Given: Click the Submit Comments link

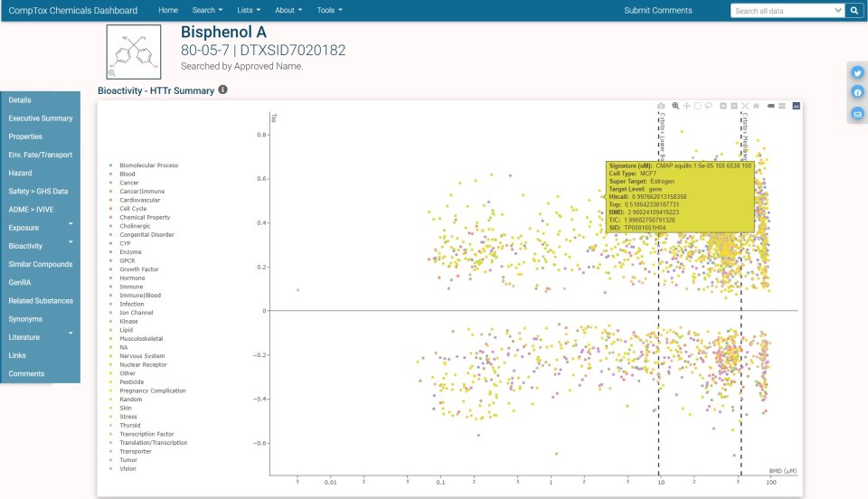Looking at the screenshot, I should (x=657, y=10).
